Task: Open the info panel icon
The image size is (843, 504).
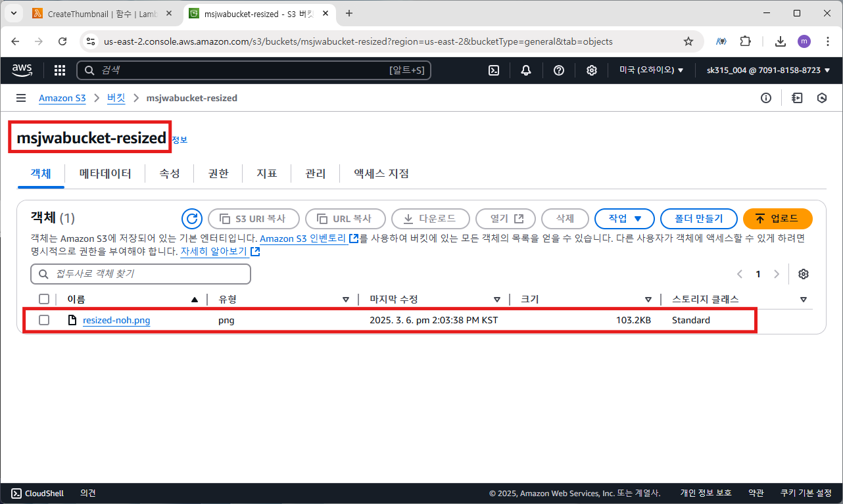Action: (x=766, y=98)
